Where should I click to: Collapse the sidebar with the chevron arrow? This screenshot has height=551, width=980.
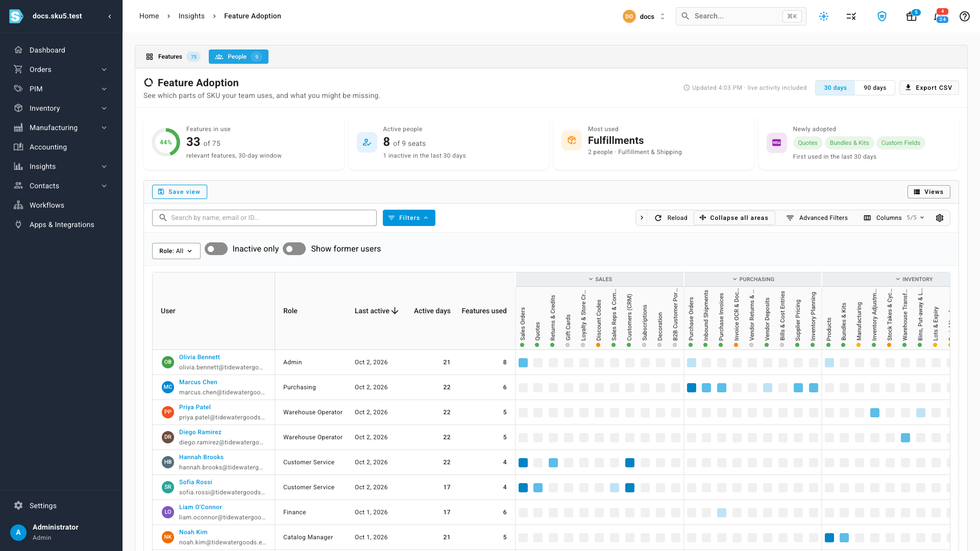point(110,16)
